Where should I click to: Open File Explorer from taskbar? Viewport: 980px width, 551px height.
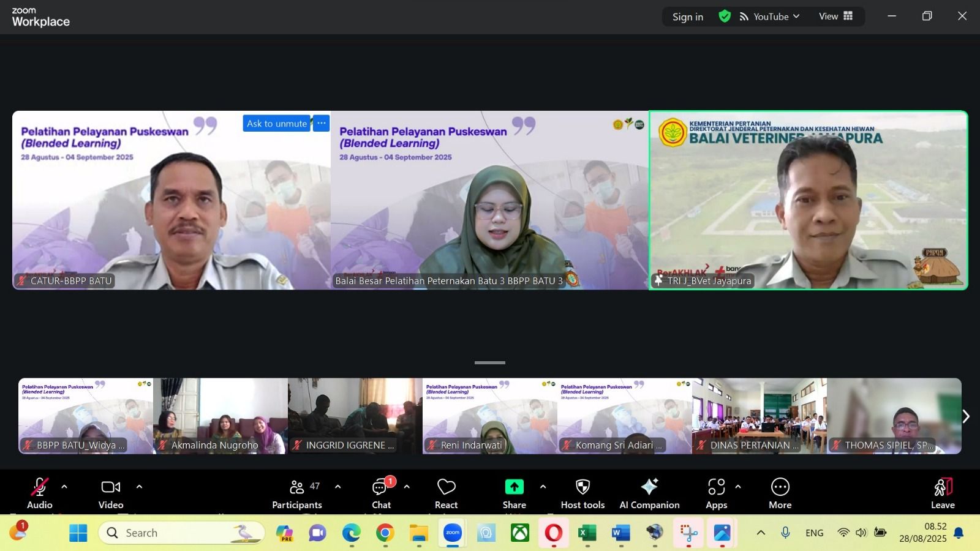(419, 533)
